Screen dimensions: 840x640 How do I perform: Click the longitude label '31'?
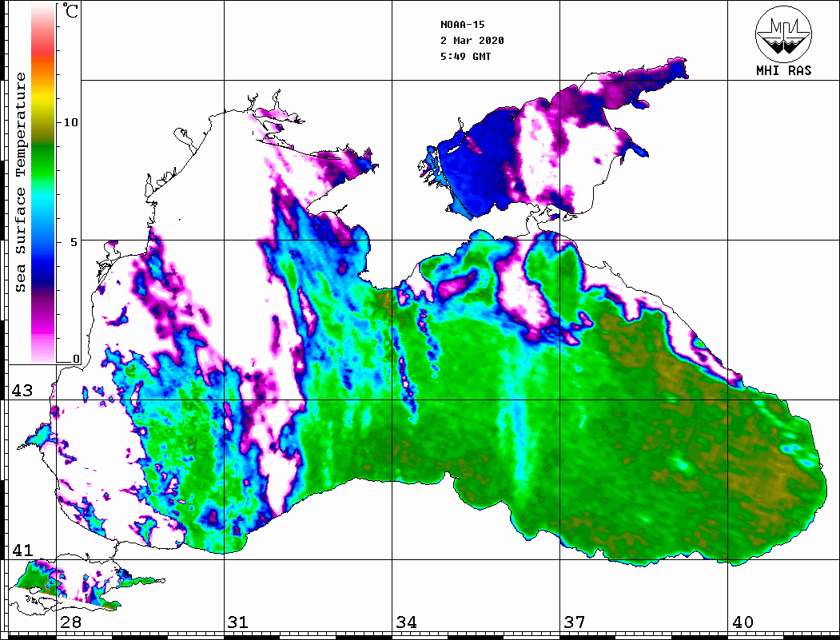238,622
